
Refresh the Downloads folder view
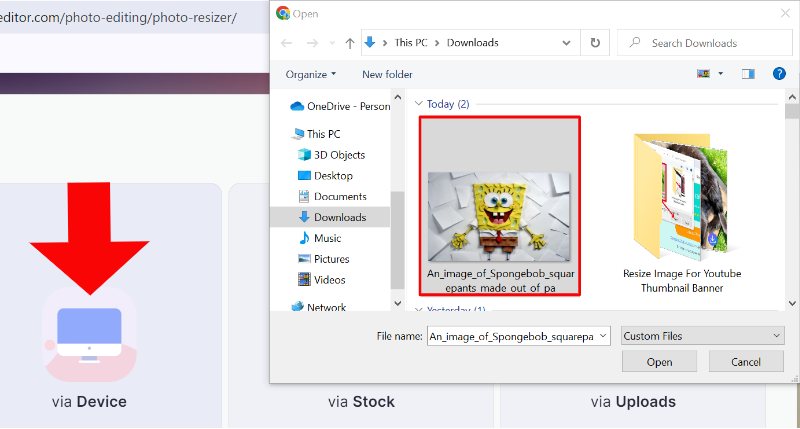[x=595, y=43]
